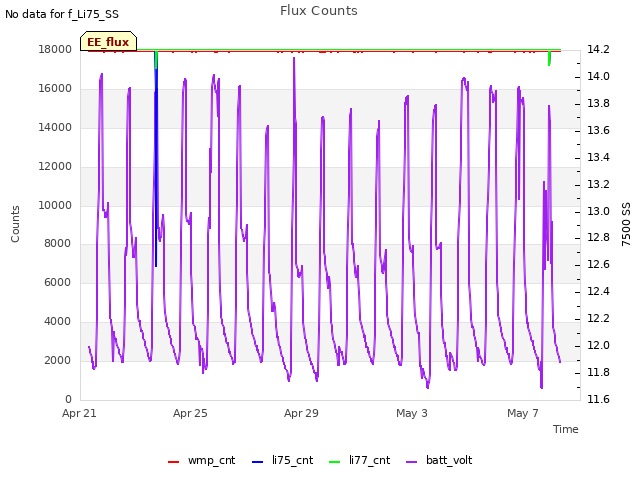This screenshot has width=640, height=480.
Task: Click the purple batt_volt legend swatch
Action: (x=412, y=462)
